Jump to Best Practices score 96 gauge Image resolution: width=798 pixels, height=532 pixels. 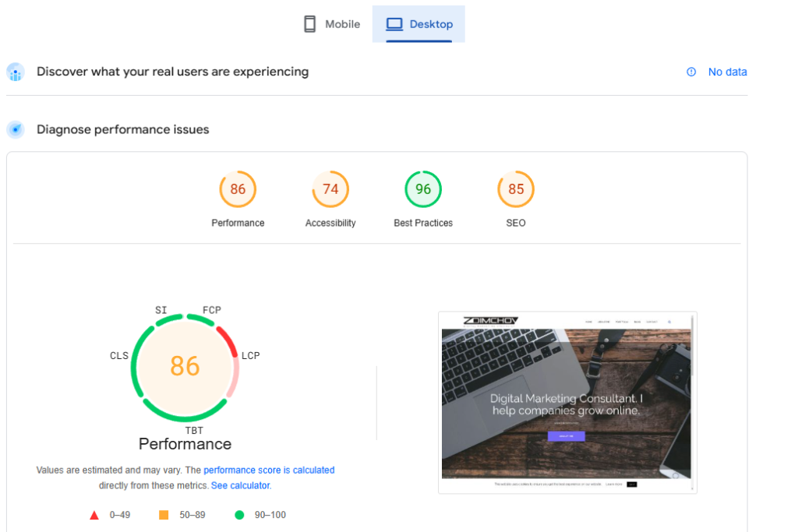point(423,189)
